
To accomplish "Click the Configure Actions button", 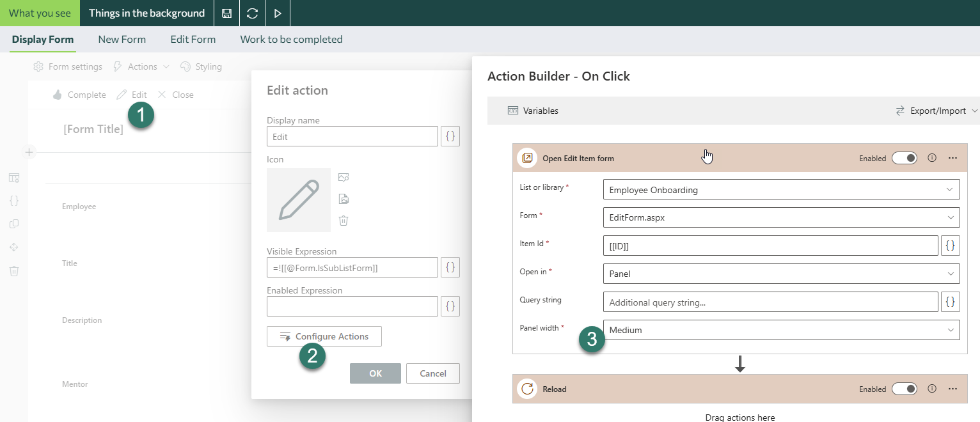I will coord(324,336).
